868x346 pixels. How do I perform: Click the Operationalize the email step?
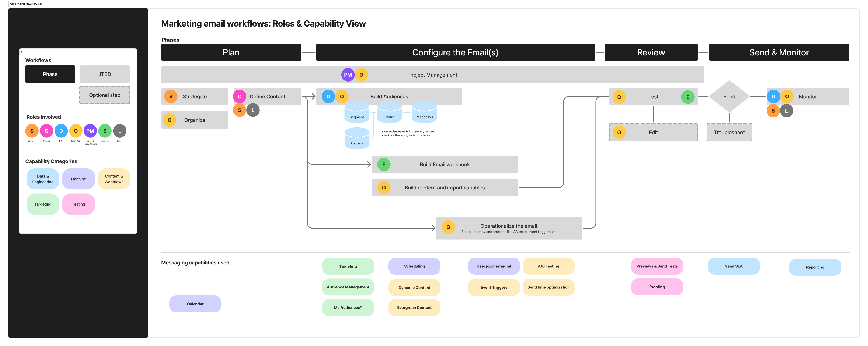point(508,228)
